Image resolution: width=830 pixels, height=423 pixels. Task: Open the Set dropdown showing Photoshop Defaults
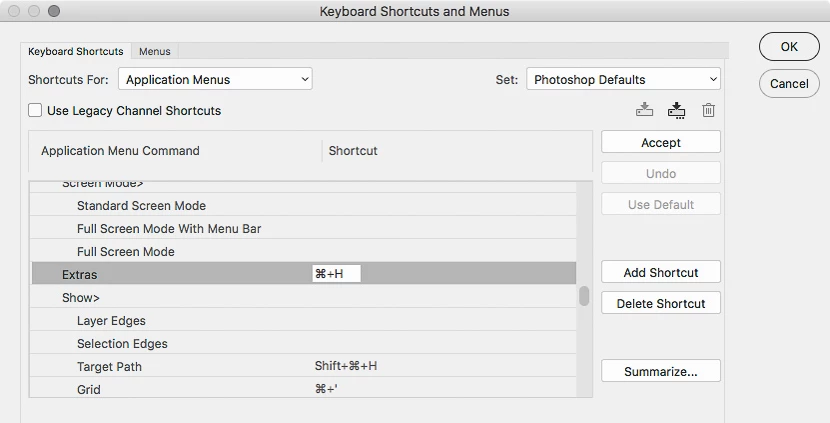point(623,79)
